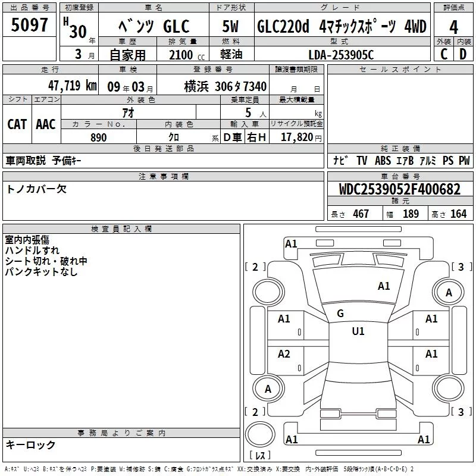
Task: Click the ナビ equipment entry
Action: [x=341, y=160]
